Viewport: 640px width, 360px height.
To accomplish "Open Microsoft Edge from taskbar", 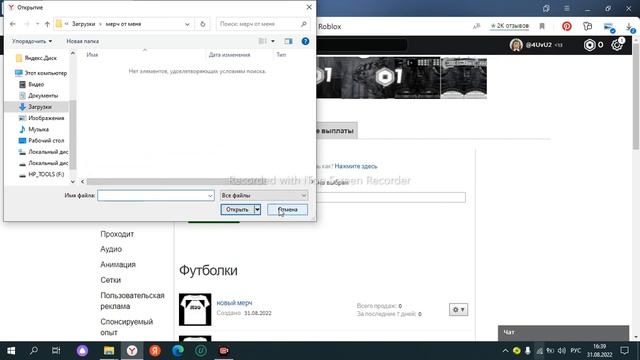I will (178, 351).
